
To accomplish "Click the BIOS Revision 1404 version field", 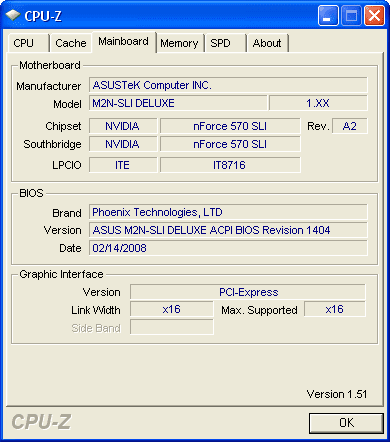I will coord(228,230).
